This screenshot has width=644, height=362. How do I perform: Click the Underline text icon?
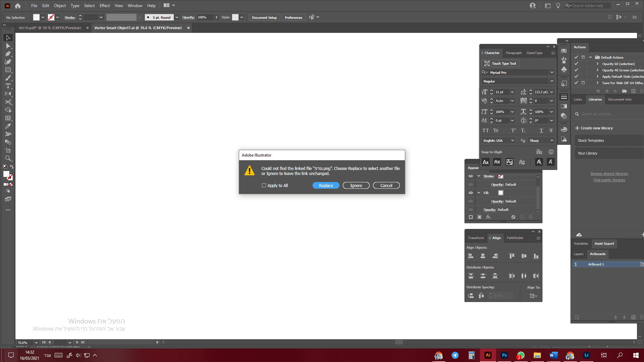pos(541,131)
